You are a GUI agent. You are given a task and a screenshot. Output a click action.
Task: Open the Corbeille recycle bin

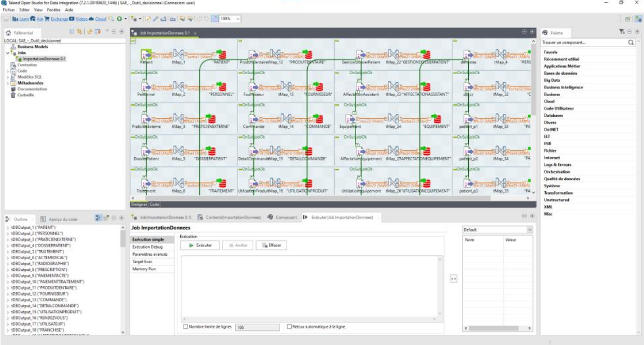25,95
